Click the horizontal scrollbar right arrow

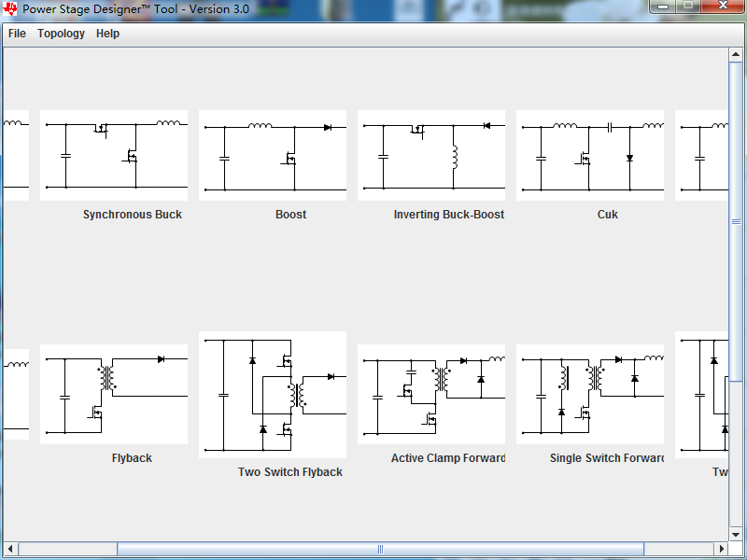[x=722, y=549]
